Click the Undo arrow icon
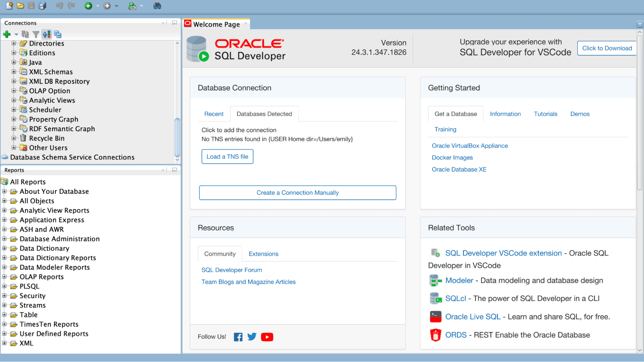This screenshot has height=362, width=644. pyautogui.click(x=60, y=6)
